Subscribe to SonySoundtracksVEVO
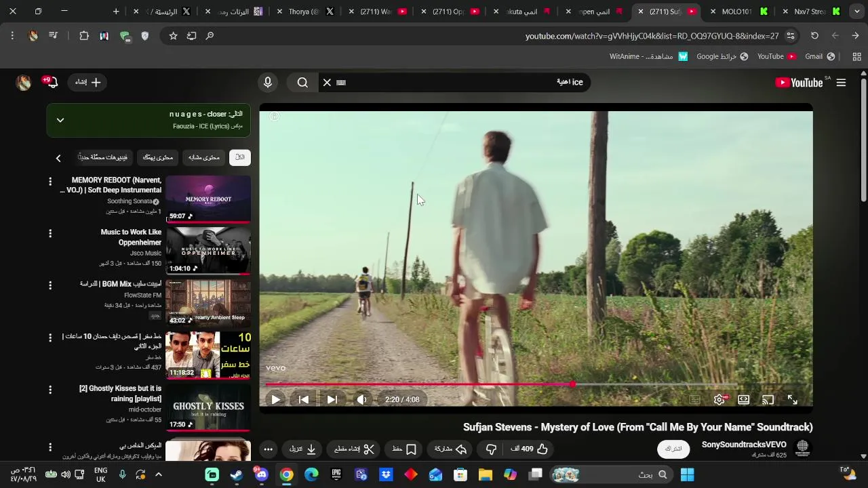This screenshot has height=488, width=868. 673,449
